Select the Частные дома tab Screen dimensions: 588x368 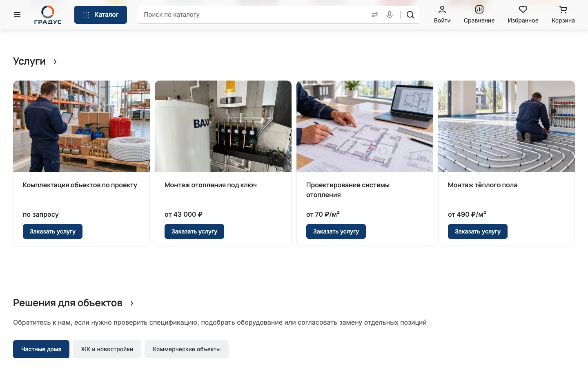(x=41, y=349)
